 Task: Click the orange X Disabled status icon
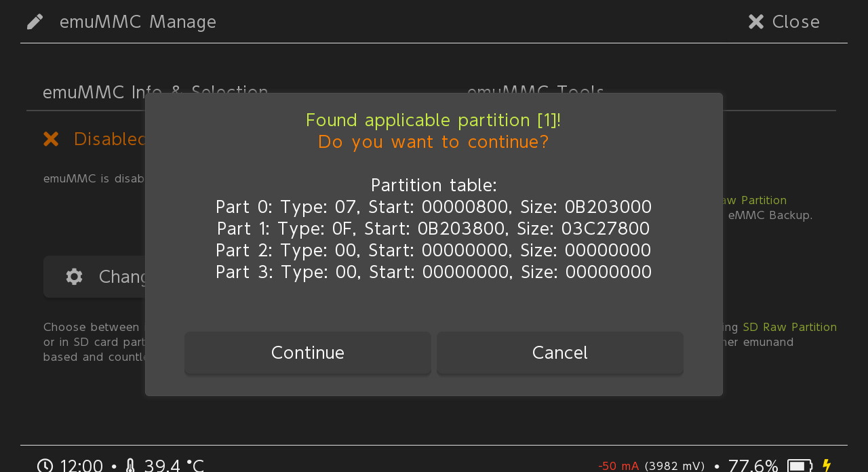click(51, 139)
